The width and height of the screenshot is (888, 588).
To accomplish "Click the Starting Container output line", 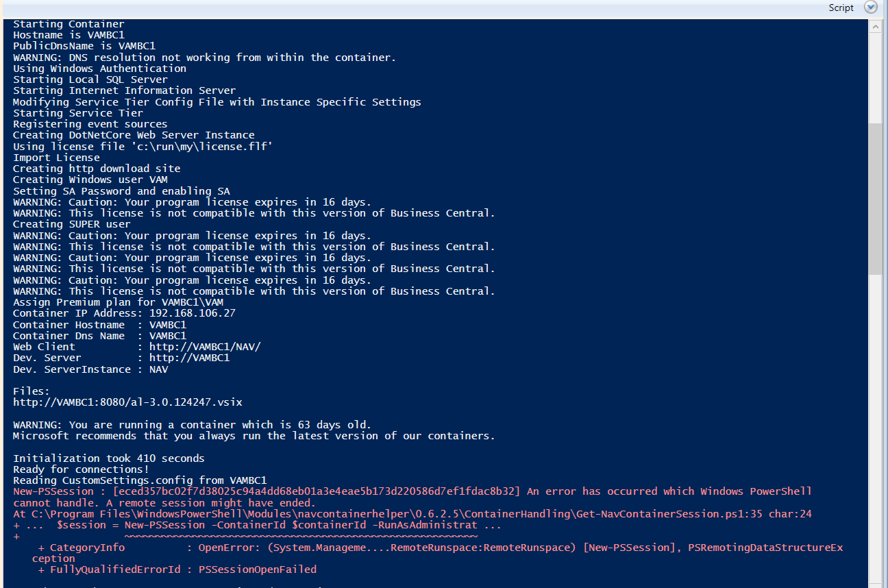I will [68, 24].
